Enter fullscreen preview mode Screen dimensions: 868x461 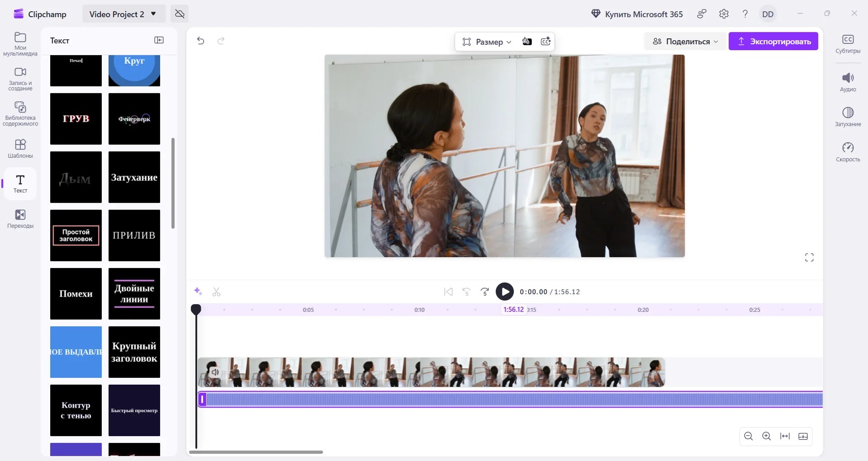click(x=809, y=258)
